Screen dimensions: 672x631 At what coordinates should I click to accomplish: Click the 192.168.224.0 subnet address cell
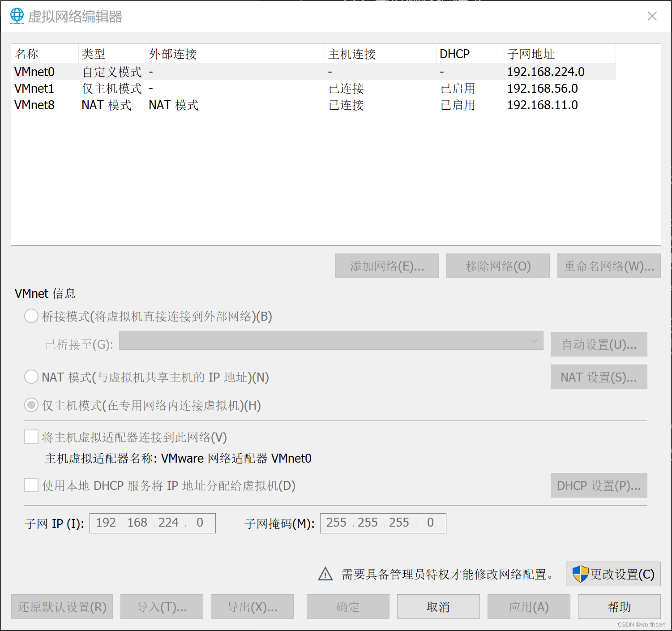[546, 72]
